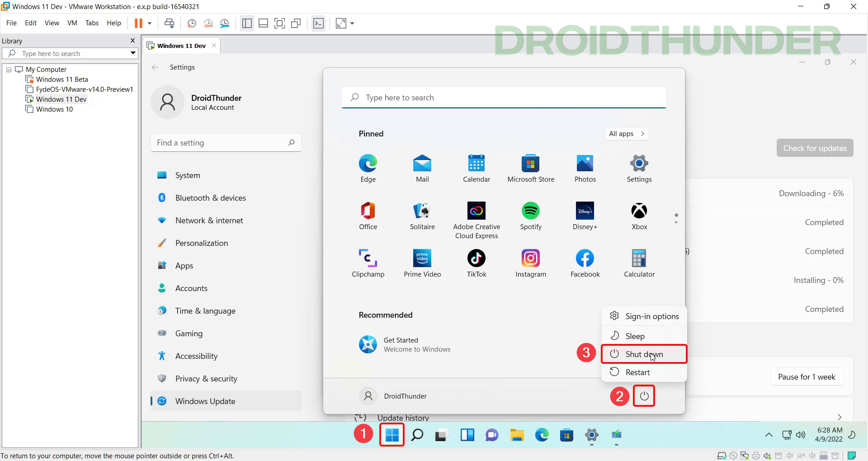Open the VM menu
This screenshot has height=461, width=868.
pos(72,23)
